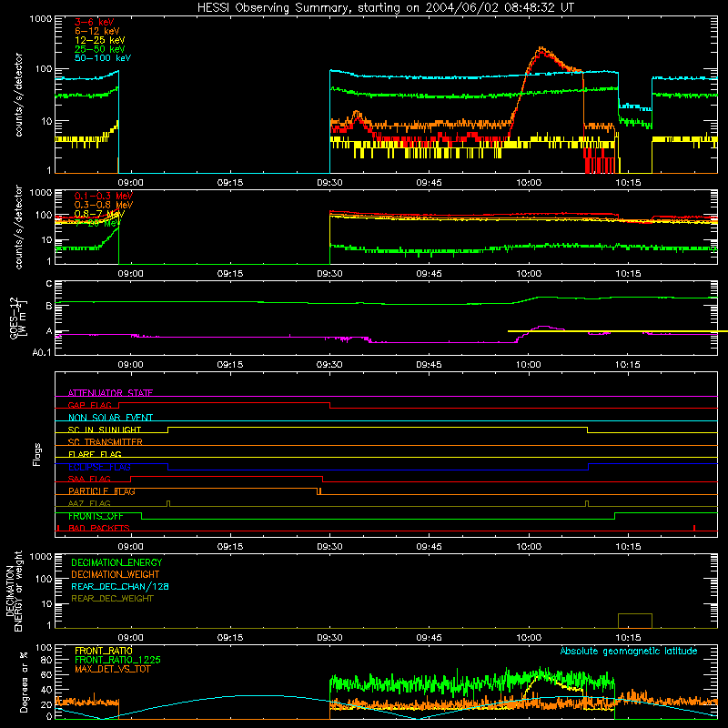This screenshot has width=728, height=728.
Task: Click the 0.3-0.8 MeV legend label
Action: tap(104, 205)
